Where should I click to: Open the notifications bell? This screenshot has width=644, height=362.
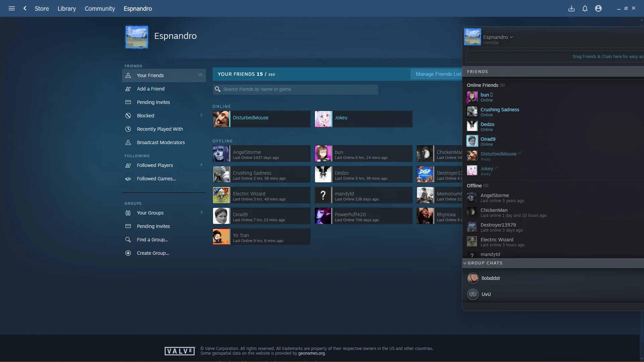(585, 8)
